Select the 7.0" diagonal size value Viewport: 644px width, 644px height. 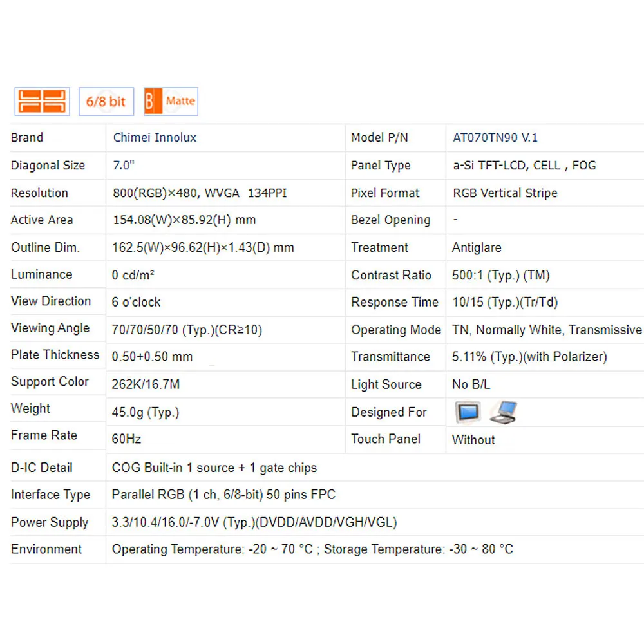pyautogui.click(x=124, y=165)
